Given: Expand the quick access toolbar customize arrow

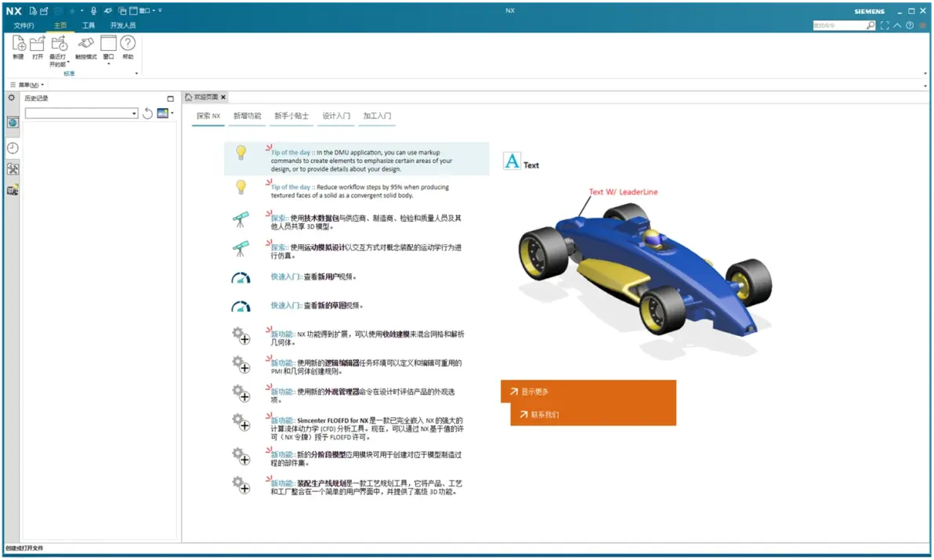Looking at the screenshot, I should (160, 11).
